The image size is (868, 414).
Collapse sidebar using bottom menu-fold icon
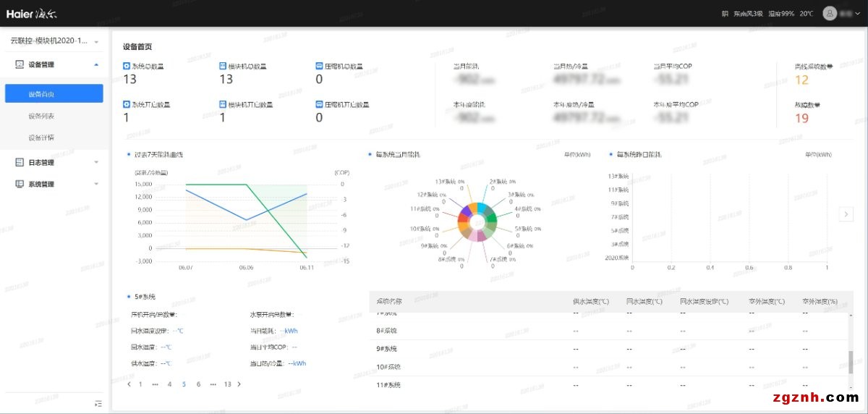pyautogui.click(x=98, y=403)
